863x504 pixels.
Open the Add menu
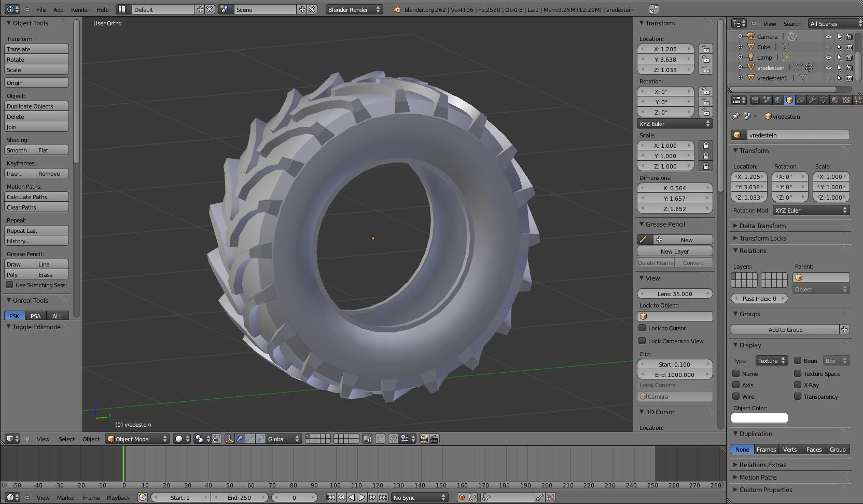pos(59,9)
